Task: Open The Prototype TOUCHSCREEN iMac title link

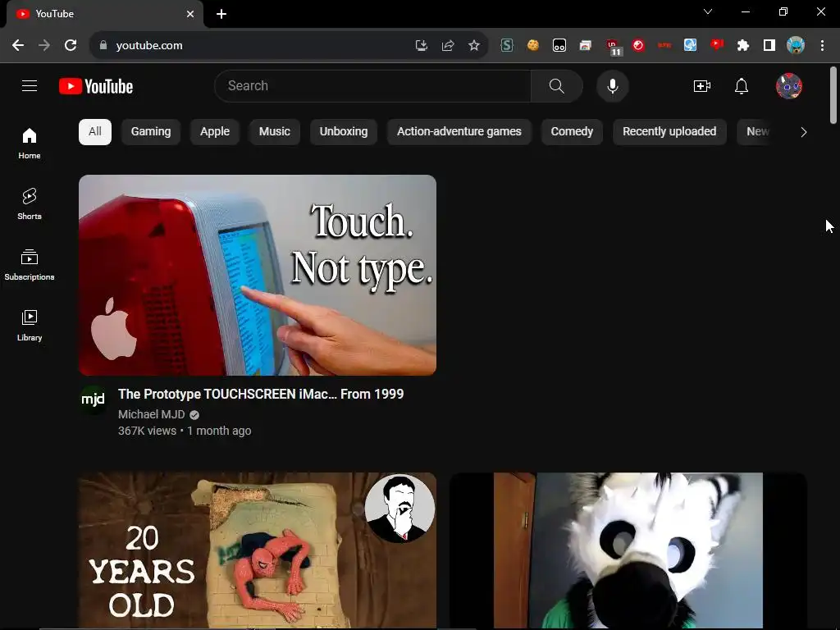Action: [261, 395]
